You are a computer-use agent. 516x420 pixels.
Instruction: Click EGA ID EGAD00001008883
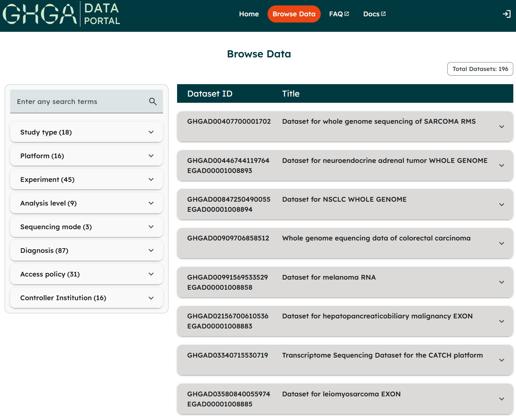tap(220, 326)
